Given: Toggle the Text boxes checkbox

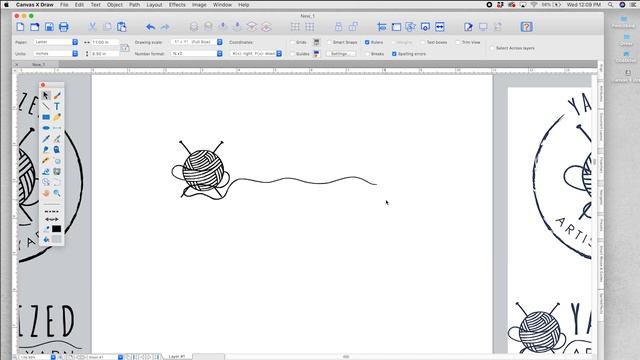Looking at the screenshot, I should [422, 42].
